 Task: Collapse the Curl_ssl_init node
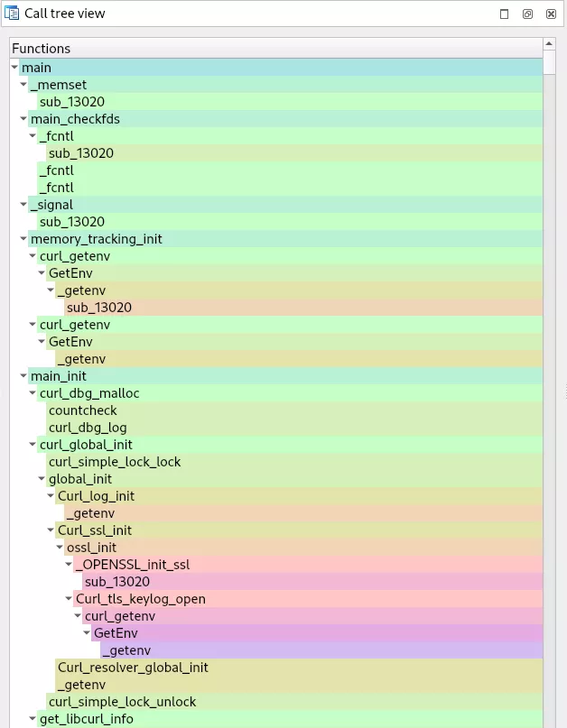point(51,530)
